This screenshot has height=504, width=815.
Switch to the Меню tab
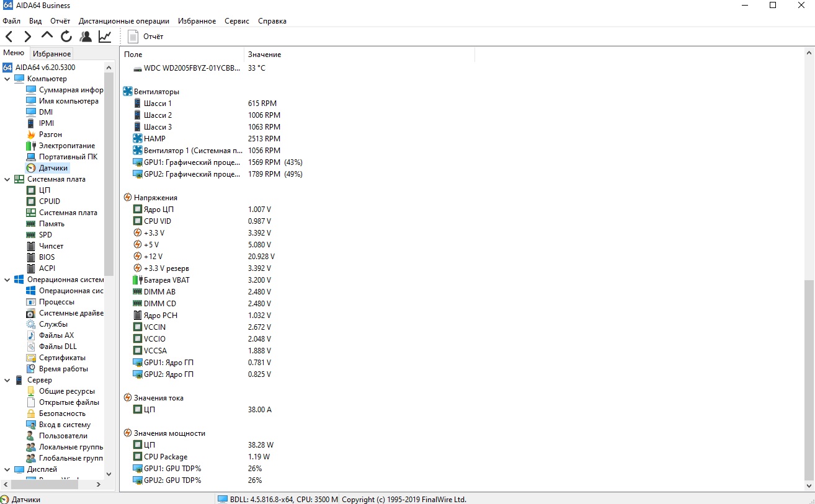pos(14,53)
